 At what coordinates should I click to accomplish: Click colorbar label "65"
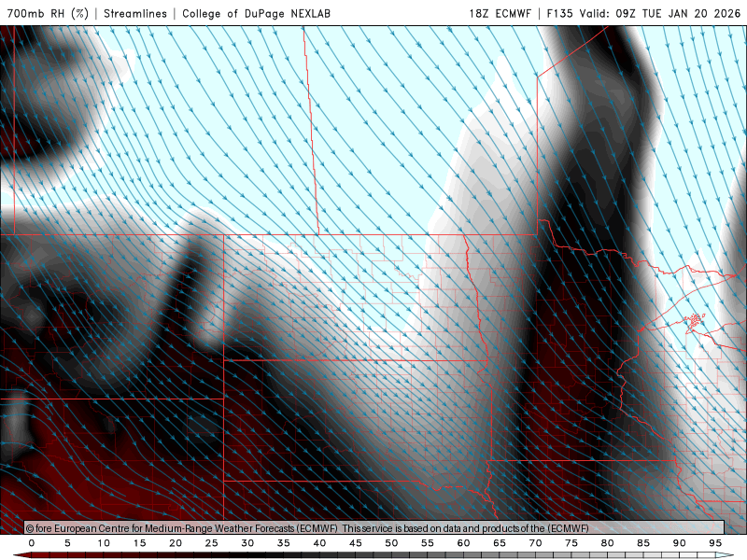tap(500, 543)
